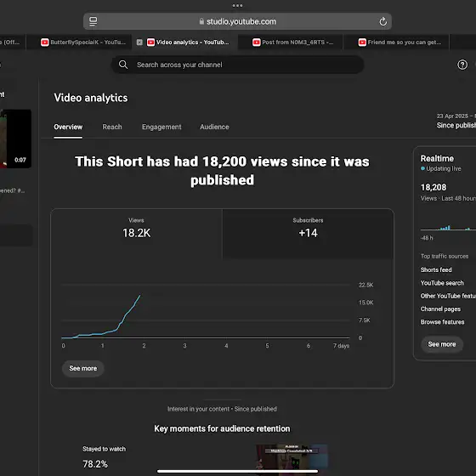Click the 7 days axis label
Image resolution: width=476 pixels, height=476 pixels.
click(x=341, y=346)
